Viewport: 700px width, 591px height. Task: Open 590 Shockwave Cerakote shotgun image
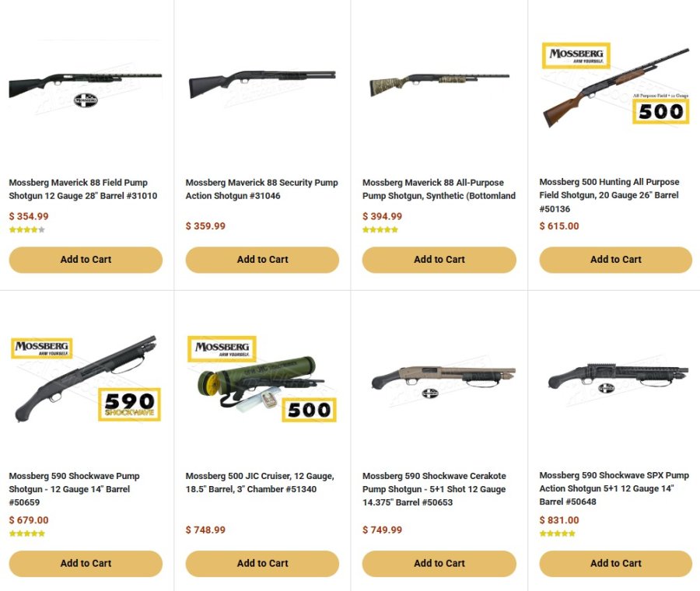pos(439,379)
